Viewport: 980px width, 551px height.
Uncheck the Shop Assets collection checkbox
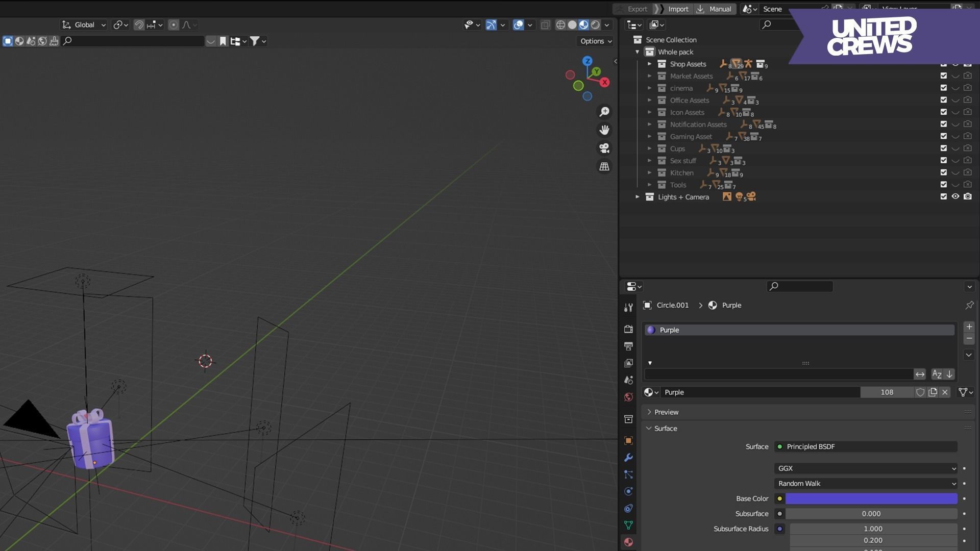click(x=943, y=64)
